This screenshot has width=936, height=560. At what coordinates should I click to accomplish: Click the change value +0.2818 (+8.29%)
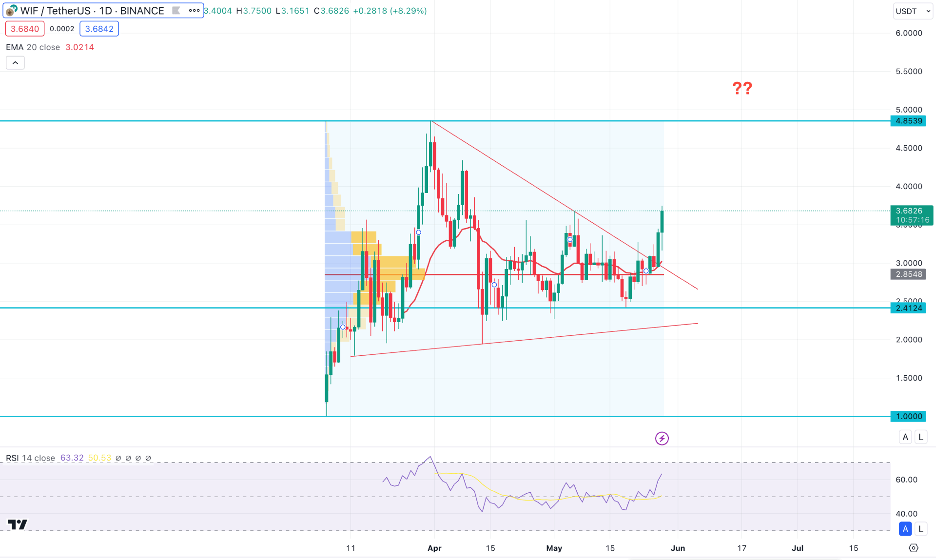tap(390, 11)
